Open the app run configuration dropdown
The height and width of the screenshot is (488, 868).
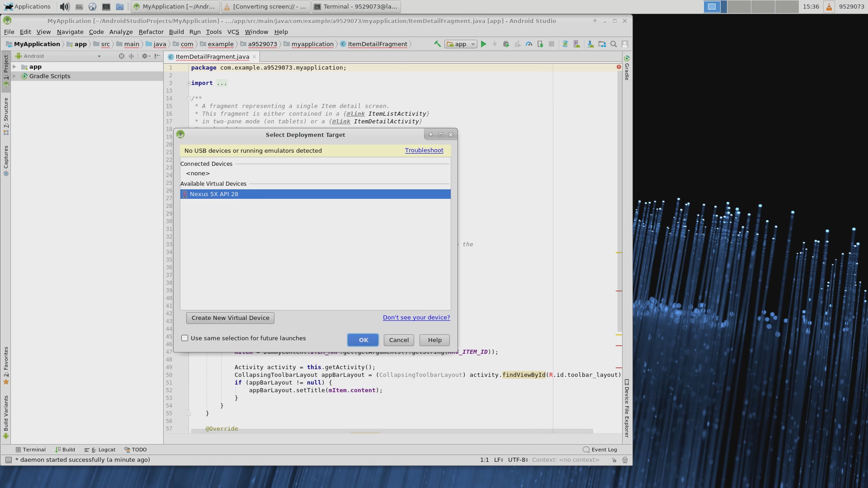tap(461, 44)
